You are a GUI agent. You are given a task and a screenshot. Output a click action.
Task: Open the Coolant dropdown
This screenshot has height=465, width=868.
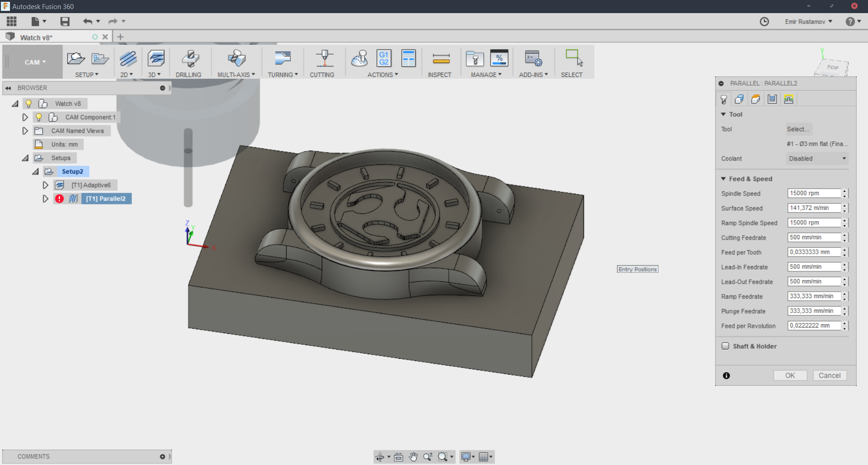coord(816,159)
